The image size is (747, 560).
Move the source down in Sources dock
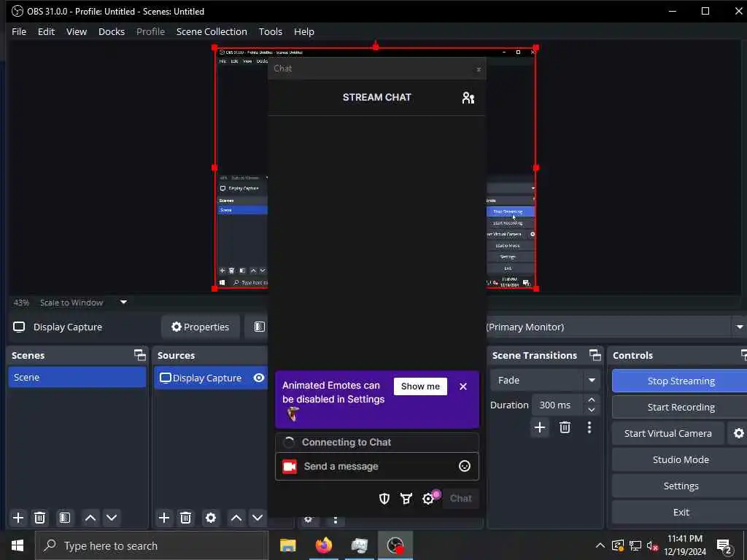(258, 518)
